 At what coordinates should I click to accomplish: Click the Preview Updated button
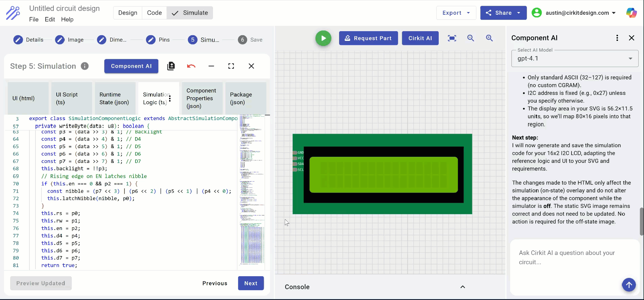point(41,283)
